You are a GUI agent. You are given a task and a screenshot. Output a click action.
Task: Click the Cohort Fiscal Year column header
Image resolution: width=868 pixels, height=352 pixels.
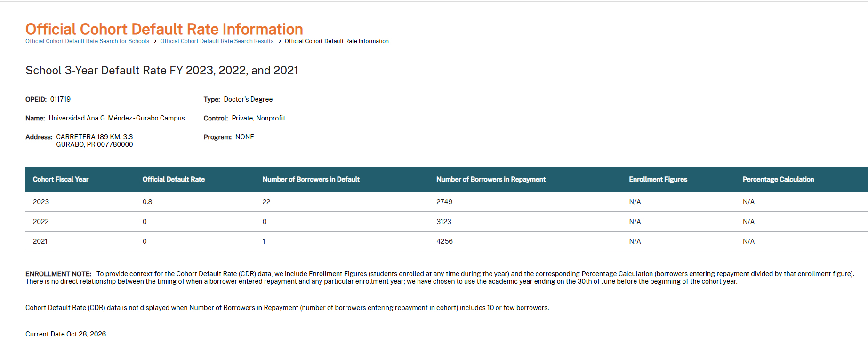(x=61, y=179)
